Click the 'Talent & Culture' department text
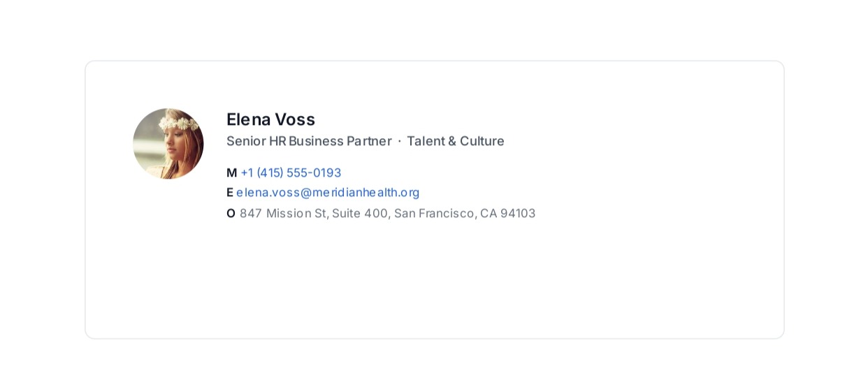868x389 pixels. pos(456,141)
